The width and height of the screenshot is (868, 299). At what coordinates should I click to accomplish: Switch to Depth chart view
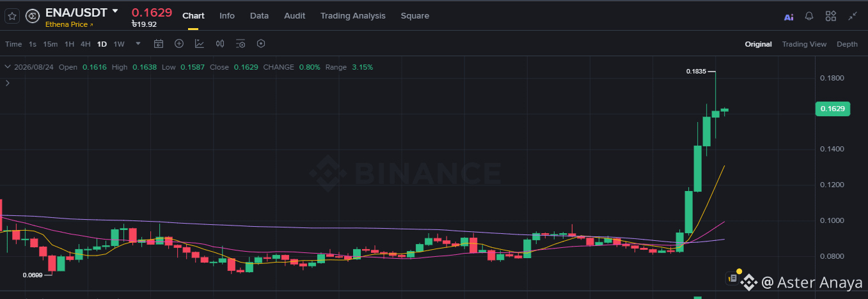pyautogui.click(x=847, y=44)
